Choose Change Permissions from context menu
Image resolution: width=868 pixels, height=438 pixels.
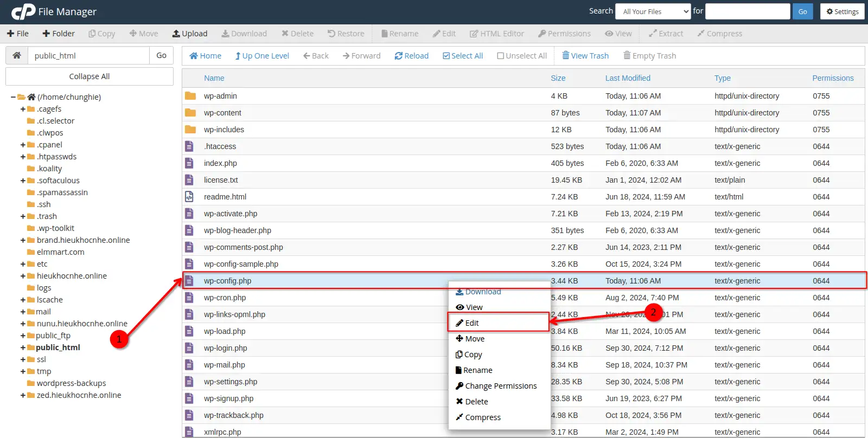496,386
